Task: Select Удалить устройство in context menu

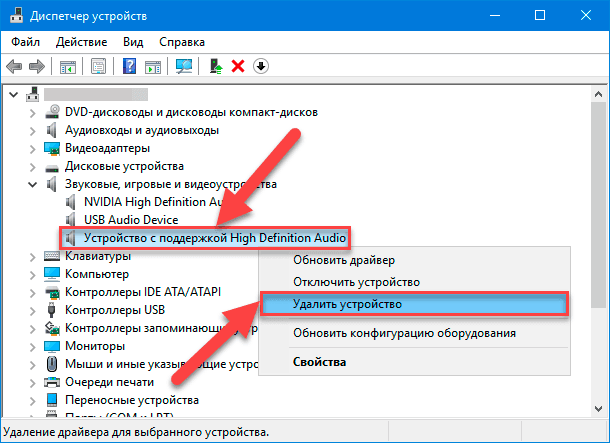Action: (414, 304)
